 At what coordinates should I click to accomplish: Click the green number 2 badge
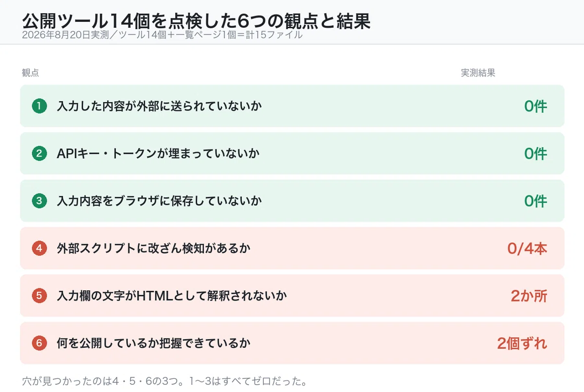(x=39, y=154)
